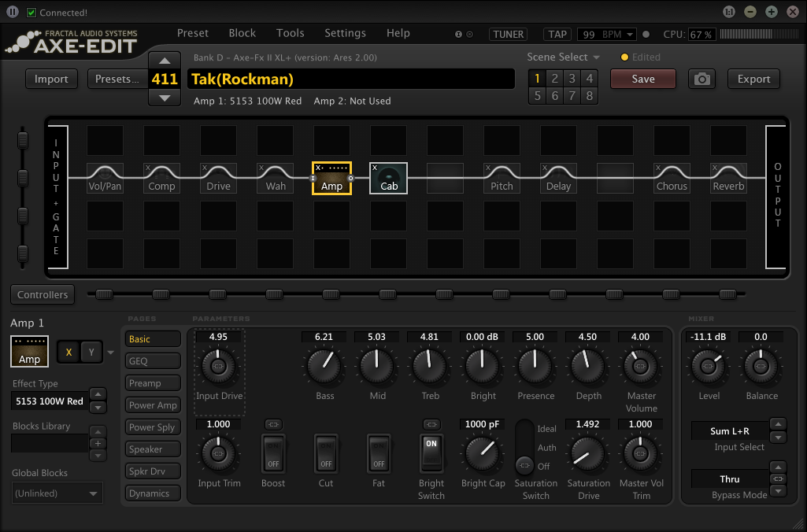
Task: Click the preset name field Tak(Rockman)
Action: click(x=351, y=79)
